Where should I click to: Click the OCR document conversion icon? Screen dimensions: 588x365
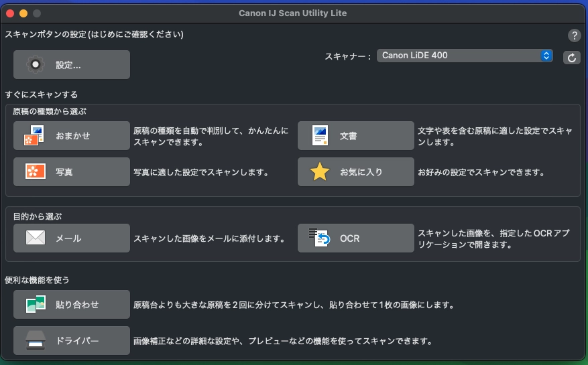click(320, 238)
